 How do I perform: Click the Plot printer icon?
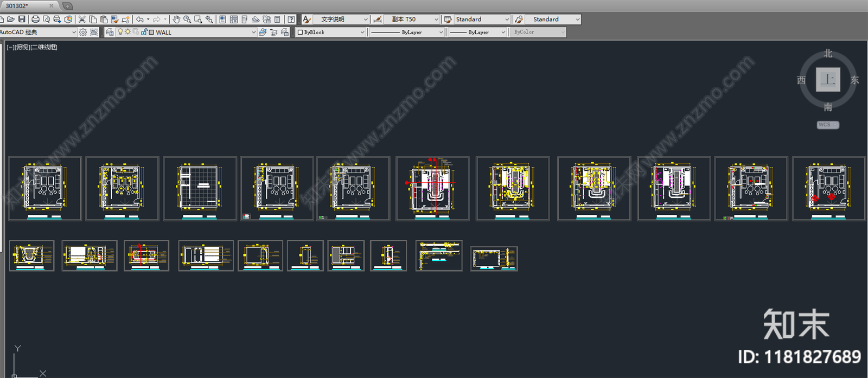coord(35,19)
